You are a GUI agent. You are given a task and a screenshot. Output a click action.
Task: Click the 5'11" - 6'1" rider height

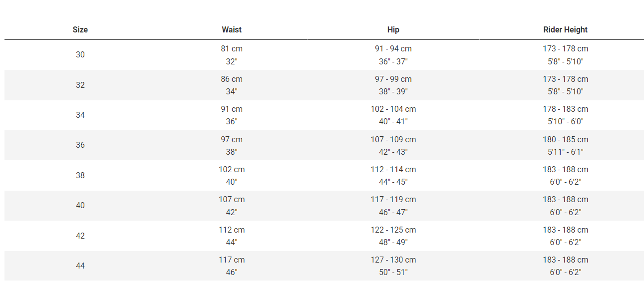pos(566,152)
